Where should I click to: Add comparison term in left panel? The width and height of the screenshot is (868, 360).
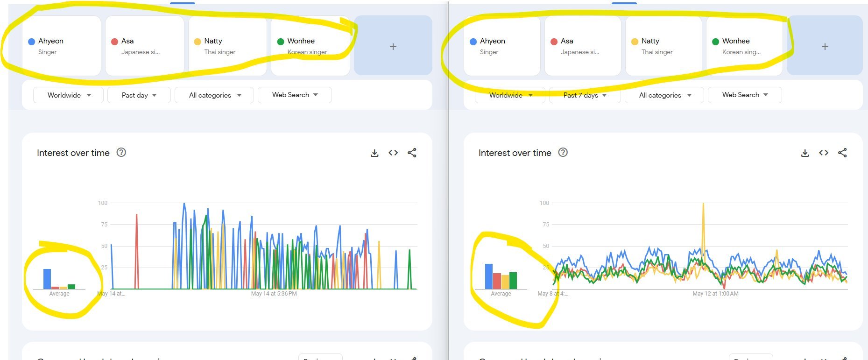(393, 46)
